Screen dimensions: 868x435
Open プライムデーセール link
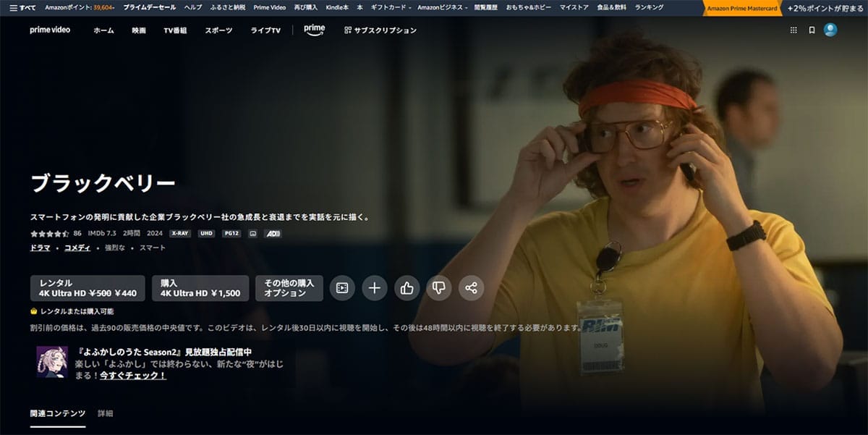(150, 7)
